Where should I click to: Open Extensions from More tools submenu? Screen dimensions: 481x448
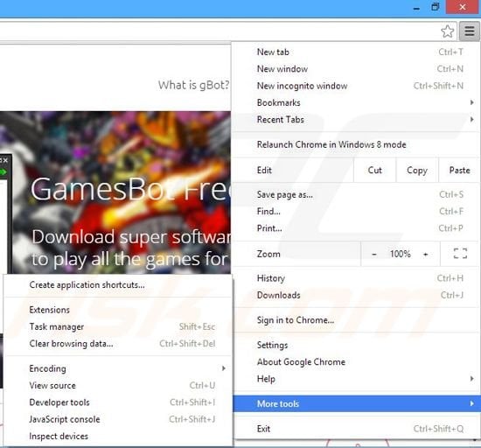118,310
